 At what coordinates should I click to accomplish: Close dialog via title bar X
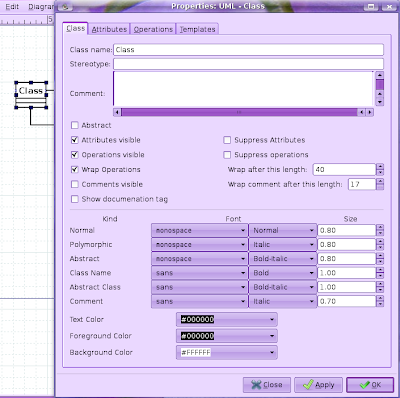click(389, 6)
